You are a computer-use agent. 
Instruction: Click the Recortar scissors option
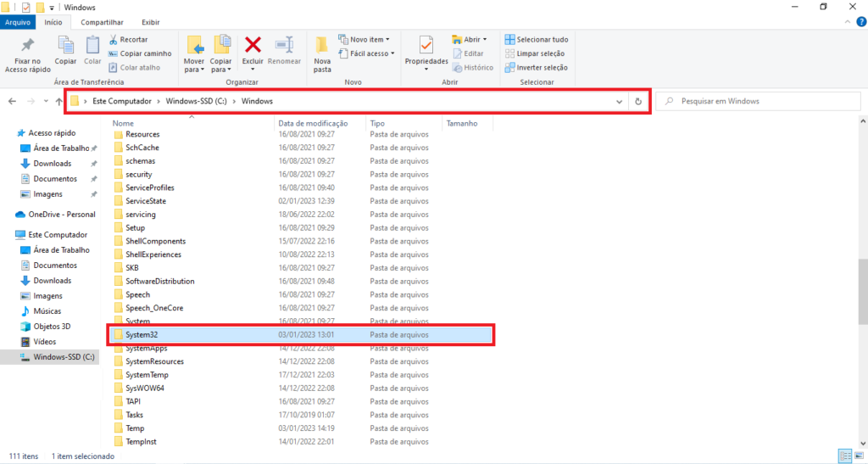tap(127, 39)
